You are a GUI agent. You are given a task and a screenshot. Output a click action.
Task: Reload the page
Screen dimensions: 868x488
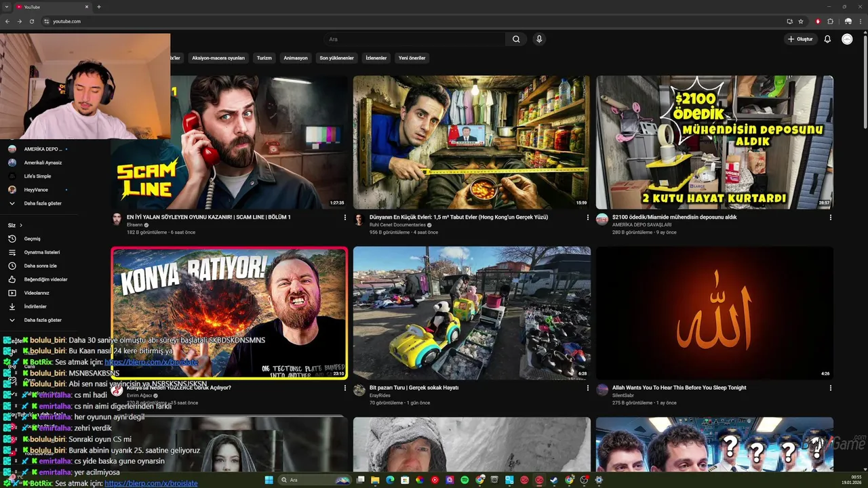31,21
